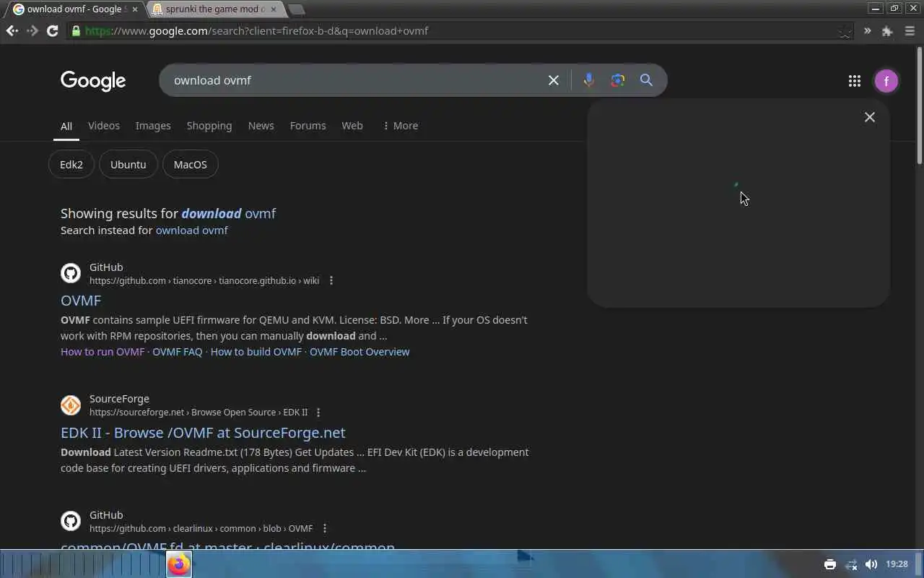This screenshot has width=924, height=578.
Task: Reload the current page
Action: tap(52, 31)
